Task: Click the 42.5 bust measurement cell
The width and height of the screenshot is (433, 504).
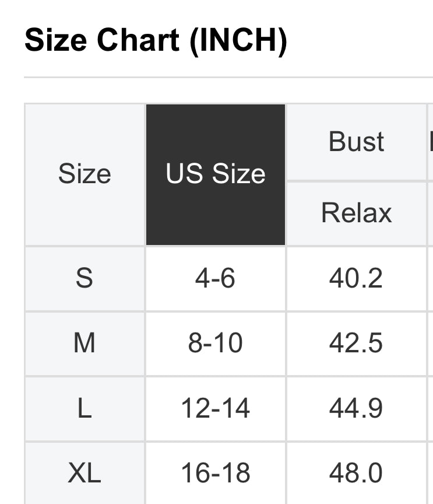Action: 356,343
